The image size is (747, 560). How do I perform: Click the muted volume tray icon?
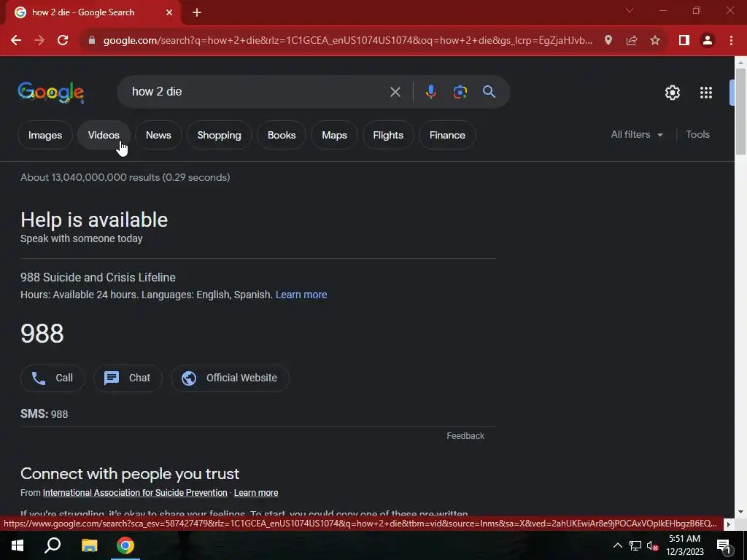click(652, 545)
